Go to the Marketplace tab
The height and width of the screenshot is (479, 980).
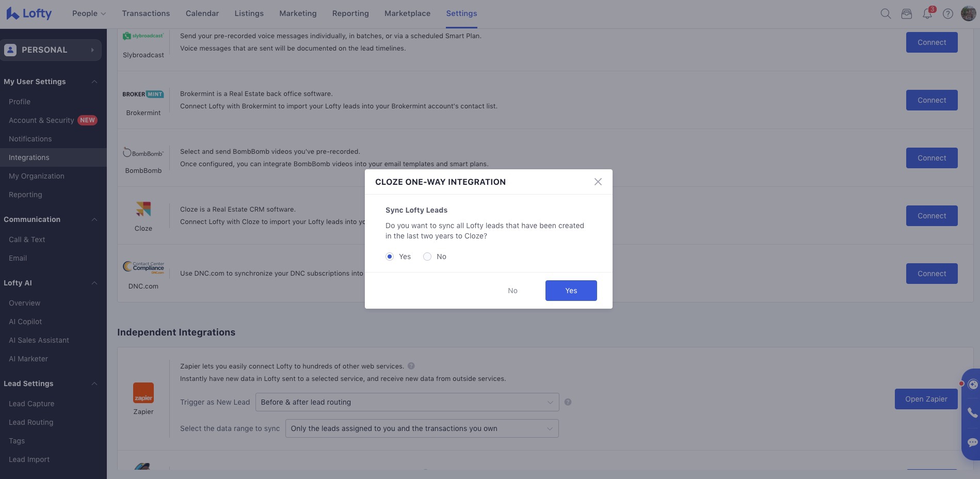(x=407, y=13)
